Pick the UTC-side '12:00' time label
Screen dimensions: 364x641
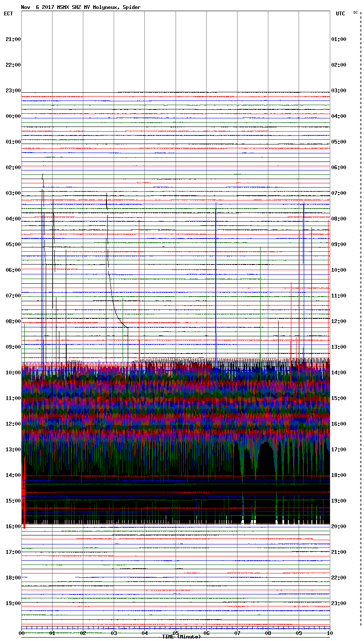click(339, 321)
